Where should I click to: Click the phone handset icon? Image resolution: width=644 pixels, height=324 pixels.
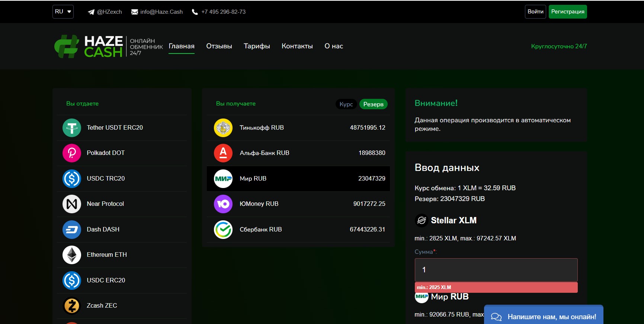click(195, 12)
